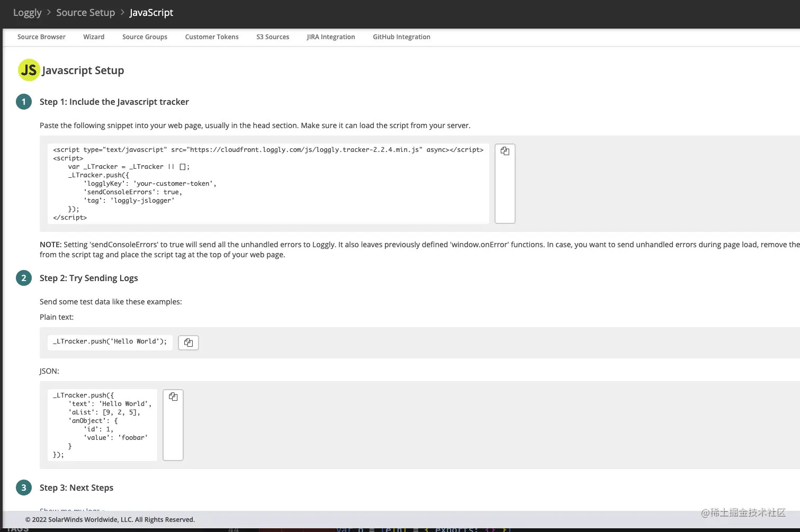Click the 'Step 2: Try Sending Logs' heading
Screen dimensions: 800x532
pos(89,278)
